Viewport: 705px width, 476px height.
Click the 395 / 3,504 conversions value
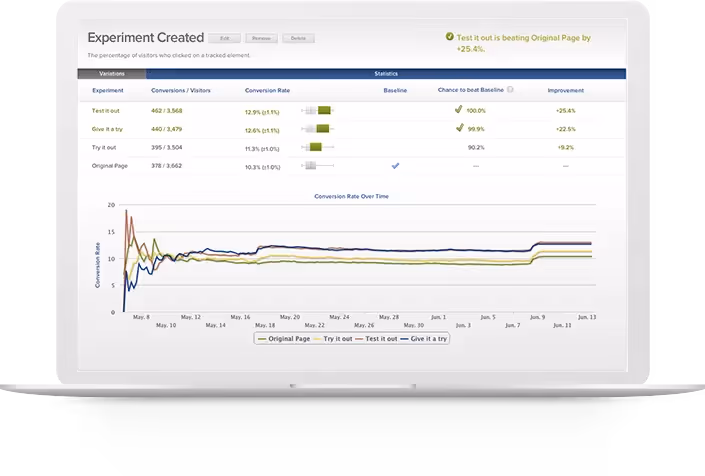(x=166, y=147)
